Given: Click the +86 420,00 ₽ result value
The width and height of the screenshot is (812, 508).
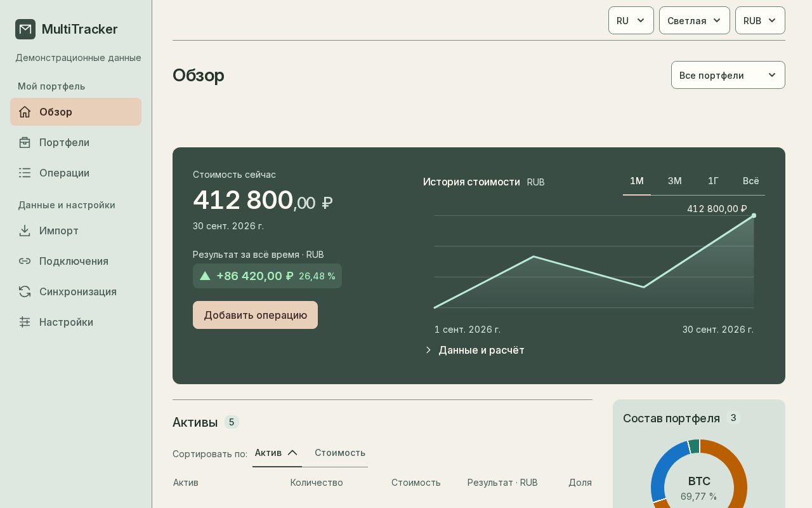Looking at the screenshot, I should 255,276.
